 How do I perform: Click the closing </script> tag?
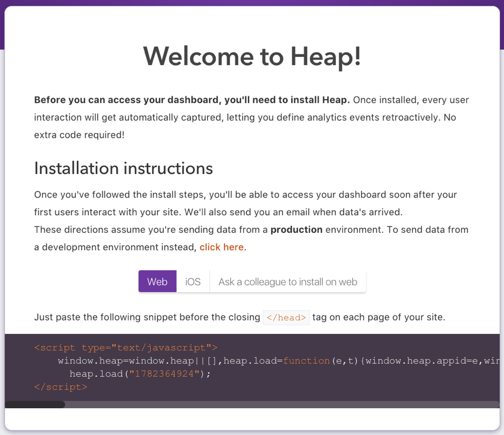(x=61, y=387)
